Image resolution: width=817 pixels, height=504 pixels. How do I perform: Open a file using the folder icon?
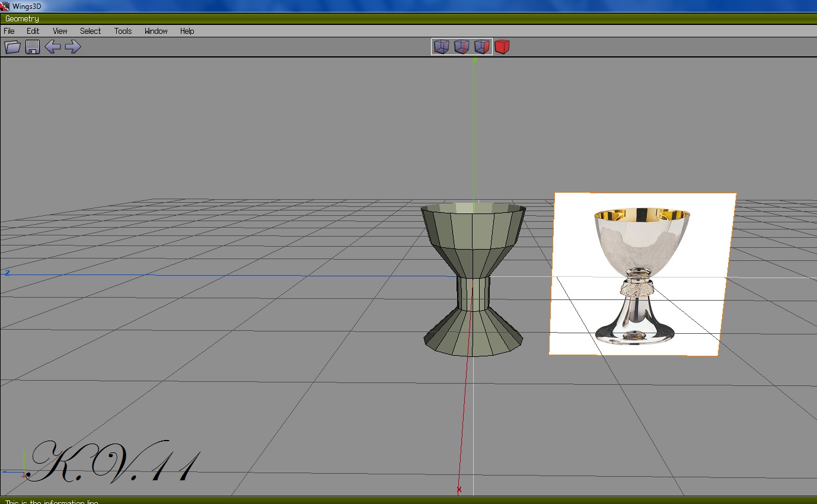point(12,47)
